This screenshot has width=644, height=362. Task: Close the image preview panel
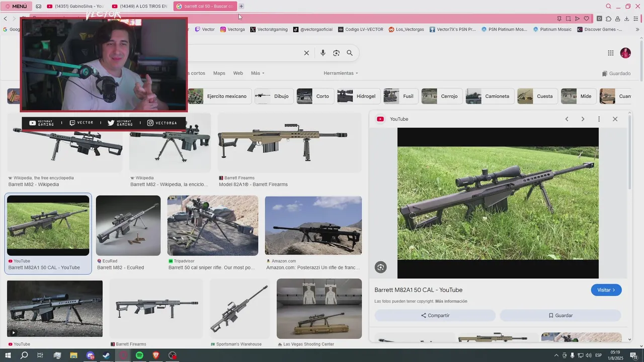615,119
